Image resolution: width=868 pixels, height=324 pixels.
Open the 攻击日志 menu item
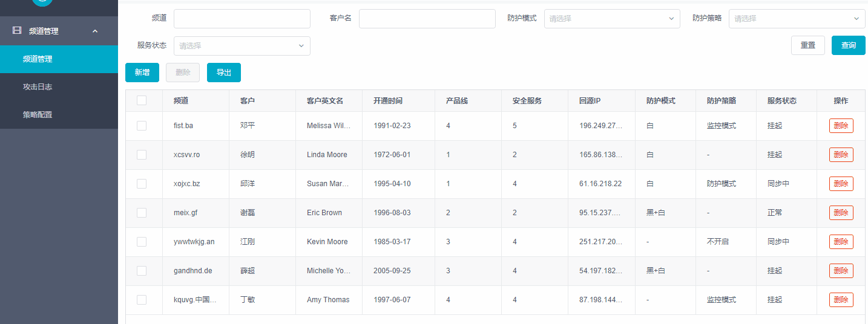coord(59,87)
